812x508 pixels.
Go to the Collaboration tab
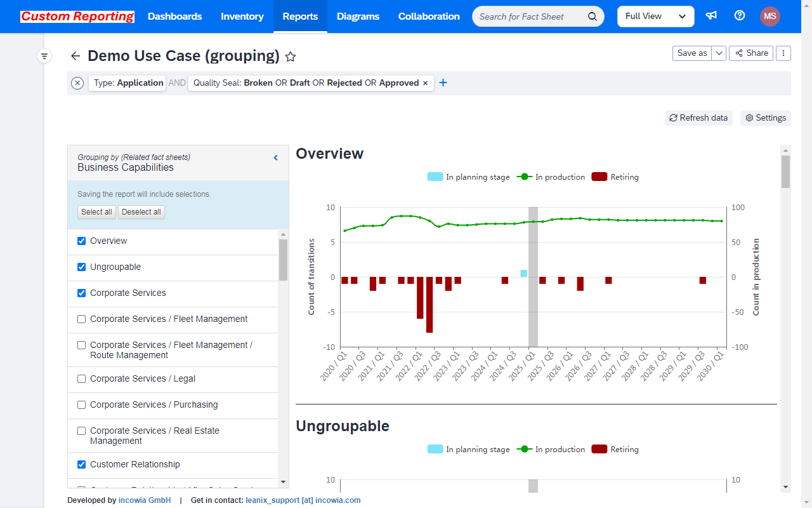(x=429, y=17)
